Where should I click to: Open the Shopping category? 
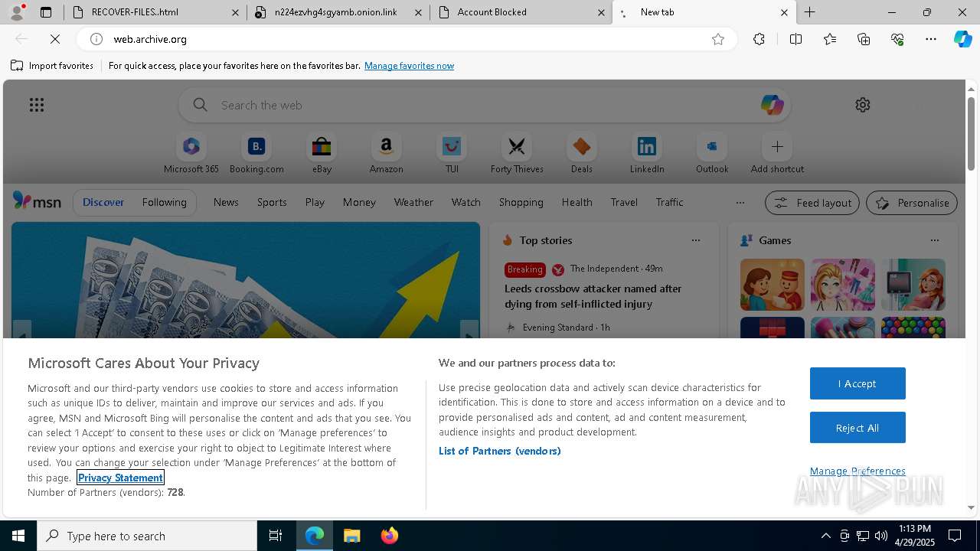pos(521,202)
